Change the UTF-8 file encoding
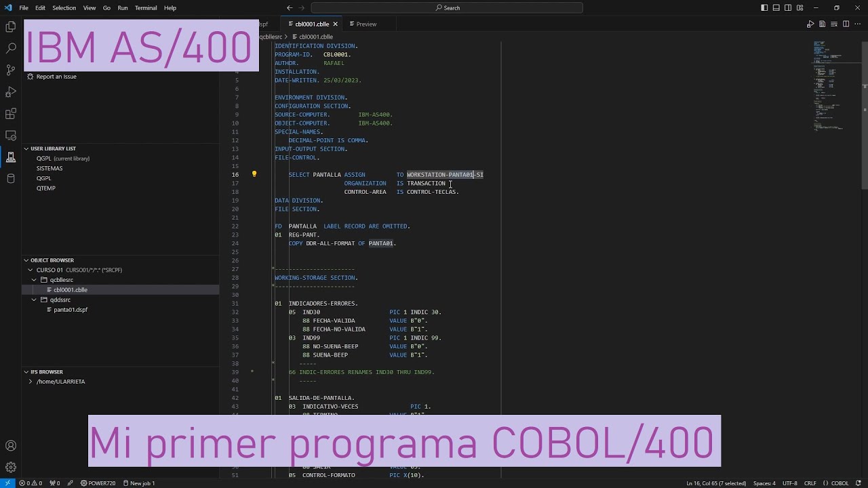 (x=789, y=483)
